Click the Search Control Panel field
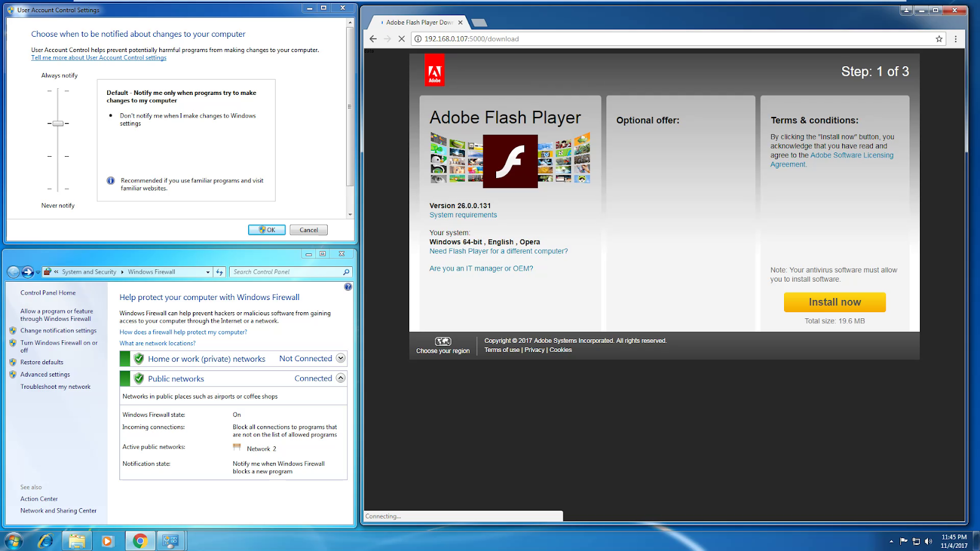This screenshot has width=980, height=551. [x=291, y=272]
